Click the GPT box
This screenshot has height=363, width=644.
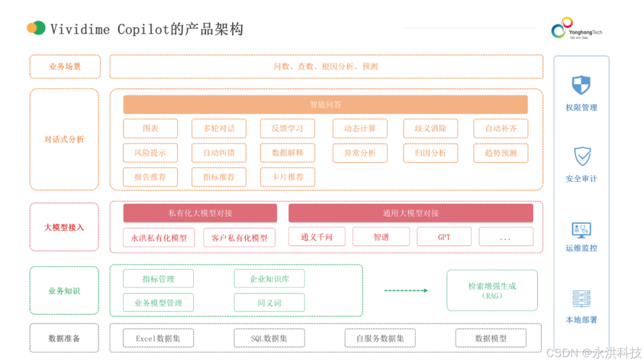(x=444, y=237)
